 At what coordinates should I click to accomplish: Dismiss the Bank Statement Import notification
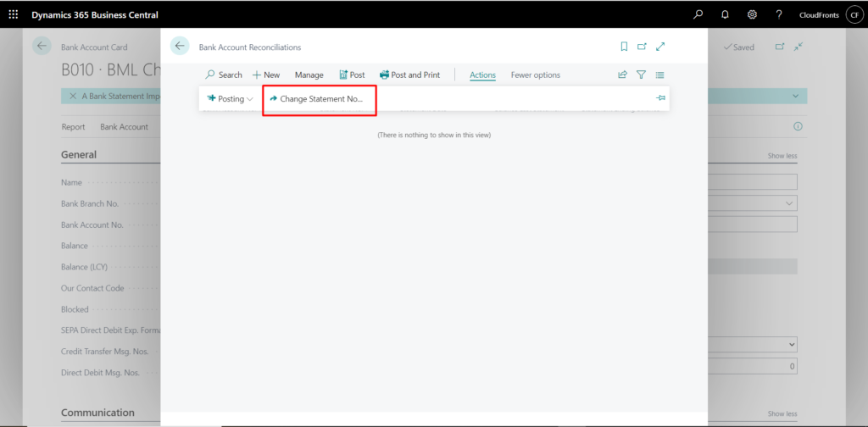73,96
